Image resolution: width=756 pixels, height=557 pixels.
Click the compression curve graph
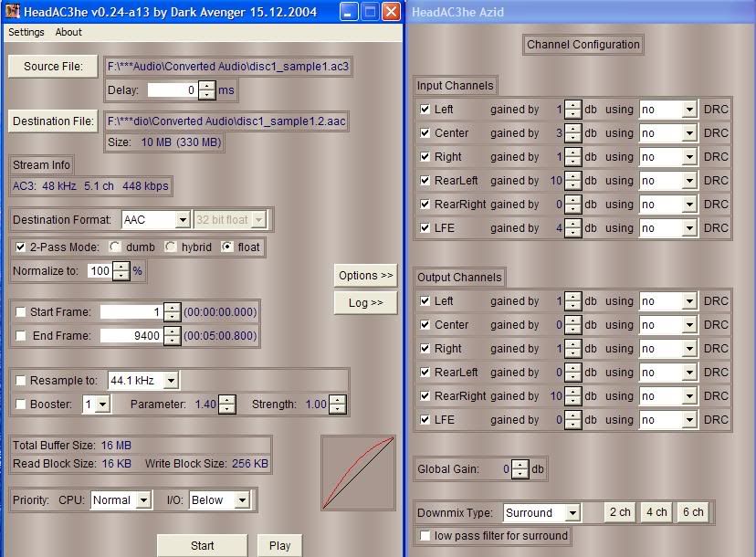358,473
